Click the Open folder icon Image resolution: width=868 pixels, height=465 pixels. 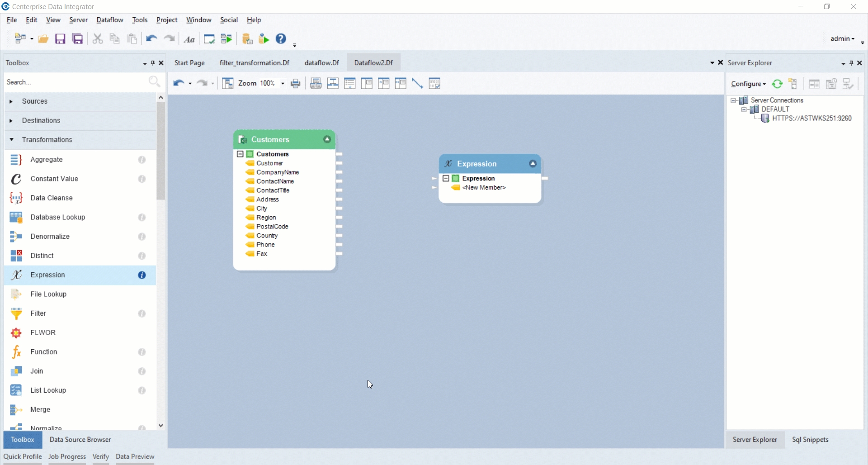43,39
